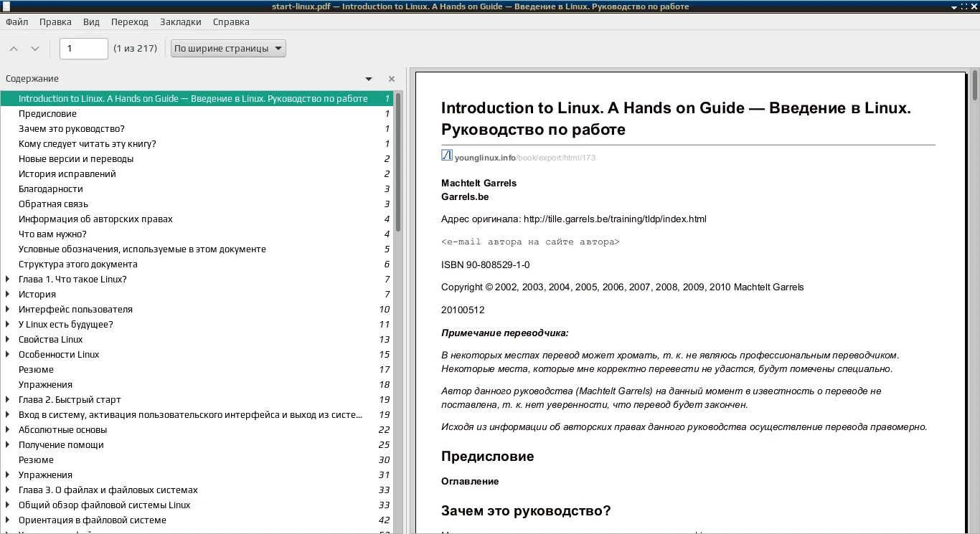Open the Содержание sidebar selector dropdown

tap(369, 79)
